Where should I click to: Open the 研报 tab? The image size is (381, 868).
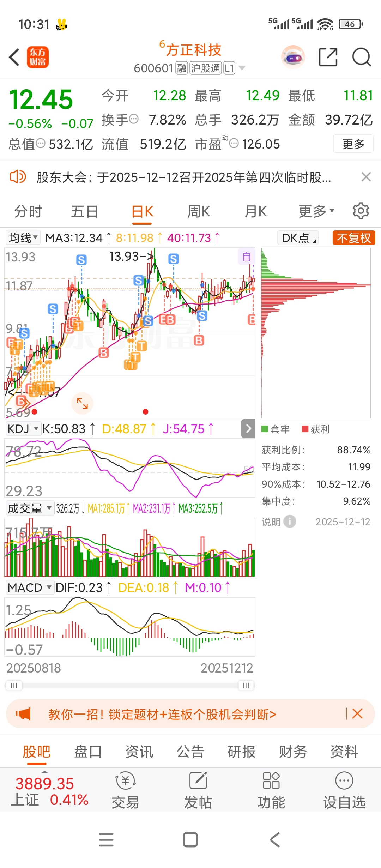coord(242,751)
